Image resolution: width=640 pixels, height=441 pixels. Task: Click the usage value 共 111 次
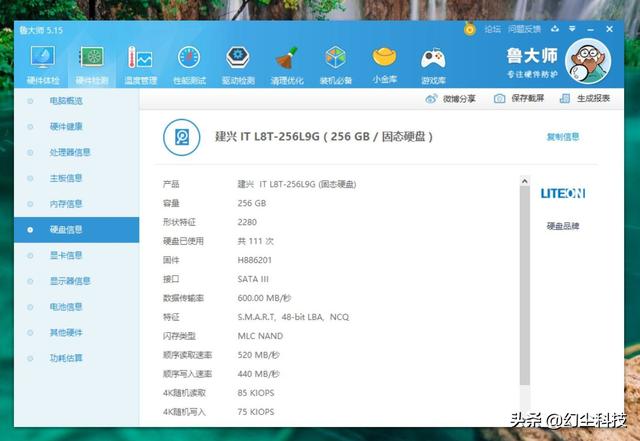click(x=256, y=241)
